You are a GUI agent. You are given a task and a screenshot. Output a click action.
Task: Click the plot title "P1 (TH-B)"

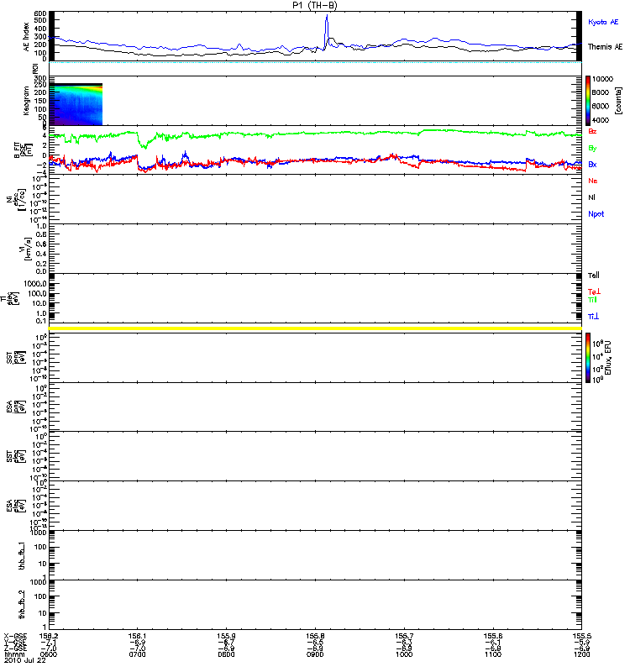point(314,5)
